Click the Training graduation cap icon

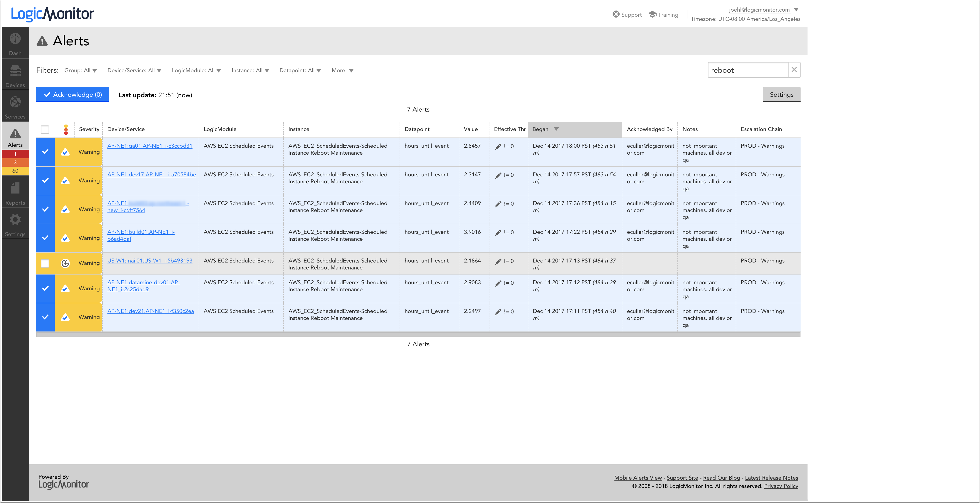click(x=652, y=14)
